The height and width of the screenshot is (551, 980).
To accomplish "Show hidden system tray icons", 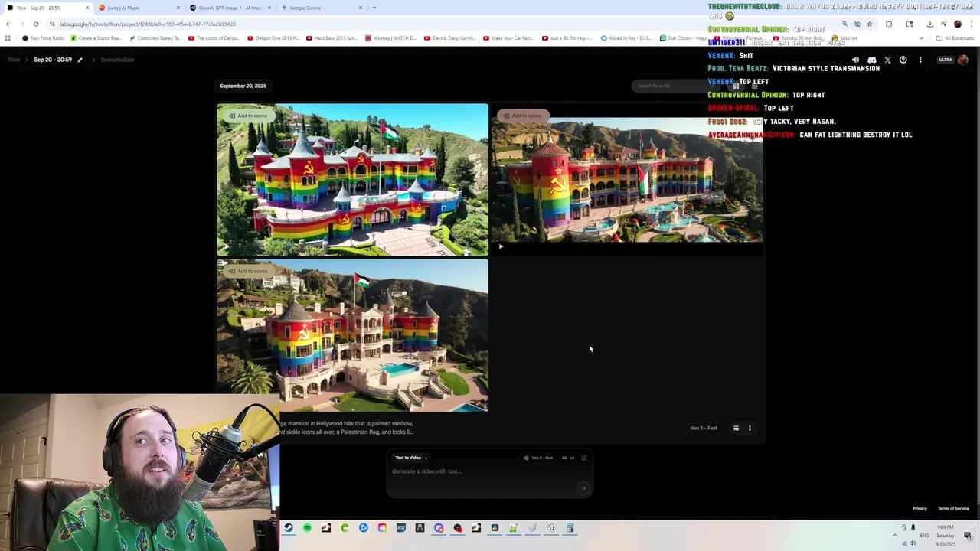I will point(894,535).
